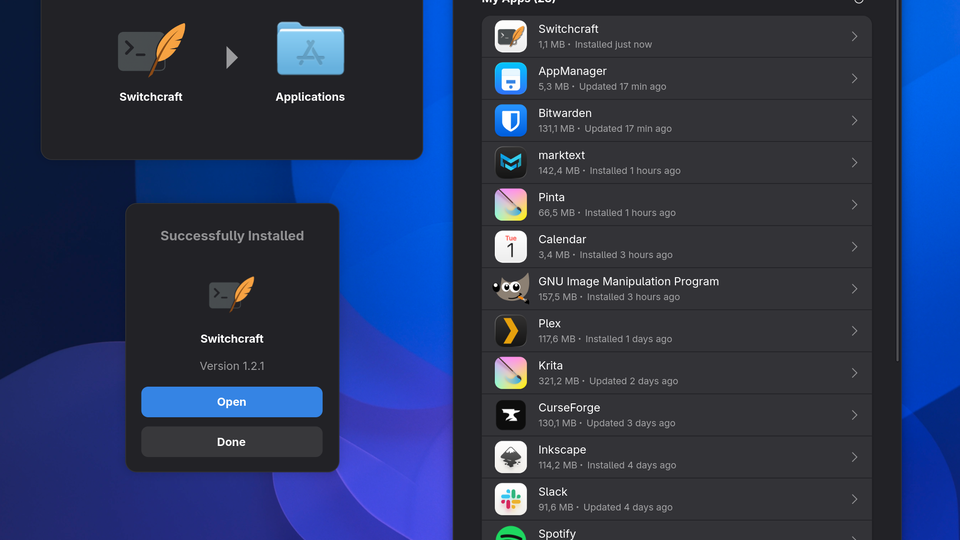Click "117,6 MB · Installed 1 days ago"
Screen dimensions: 960x540
click(605, 339)
